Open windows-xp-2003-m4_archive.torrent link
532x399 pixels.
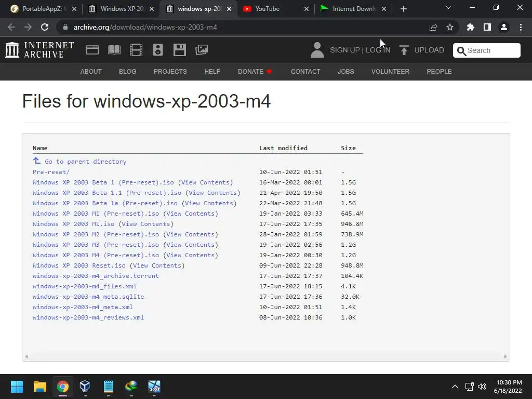(x=96, y=276)
